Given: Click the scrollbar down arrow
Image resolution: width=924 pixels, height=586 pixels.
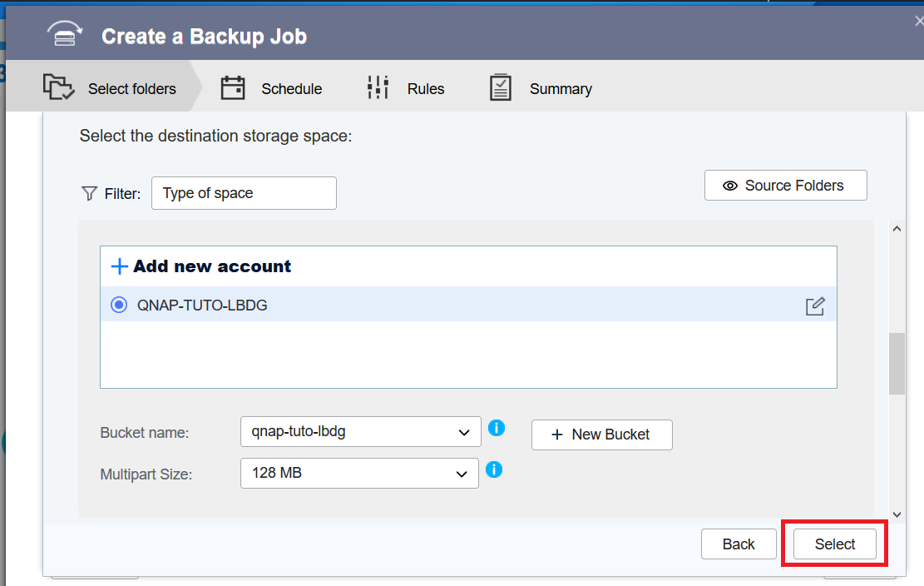Looking at the screenshot, I should pyautogui.click(x=897, y=514).
